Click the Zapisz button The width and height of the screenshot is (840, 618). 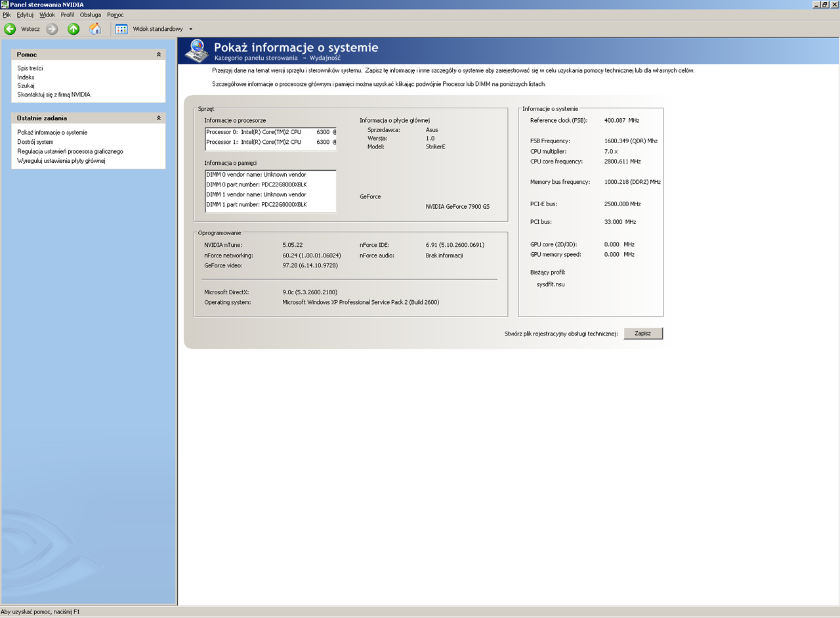tap(643, 334)
